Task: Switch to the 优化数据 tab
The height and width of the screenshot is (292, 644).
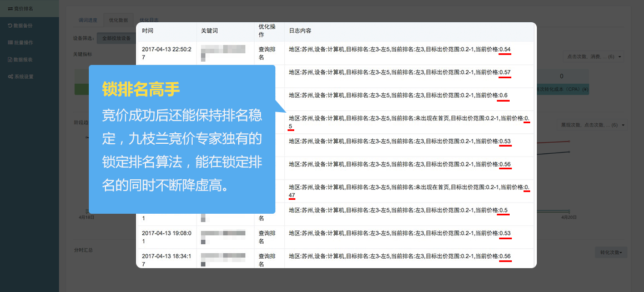Action: (118, 20)
